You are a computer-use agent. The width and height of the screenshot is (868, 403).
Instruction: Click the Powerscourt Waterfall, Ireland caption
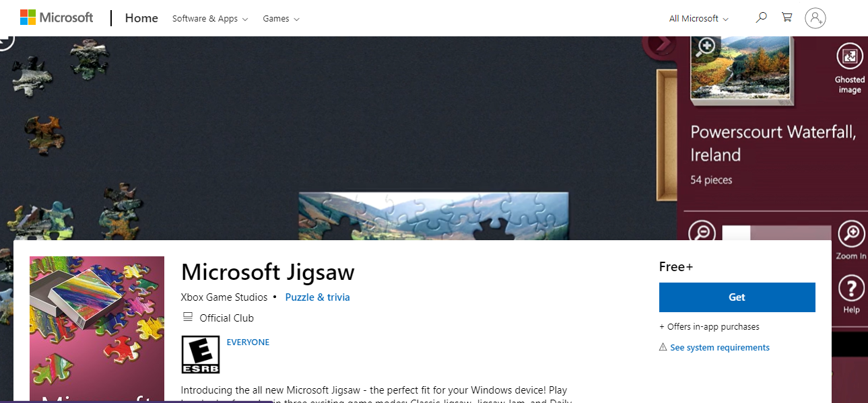coord(773,143)
